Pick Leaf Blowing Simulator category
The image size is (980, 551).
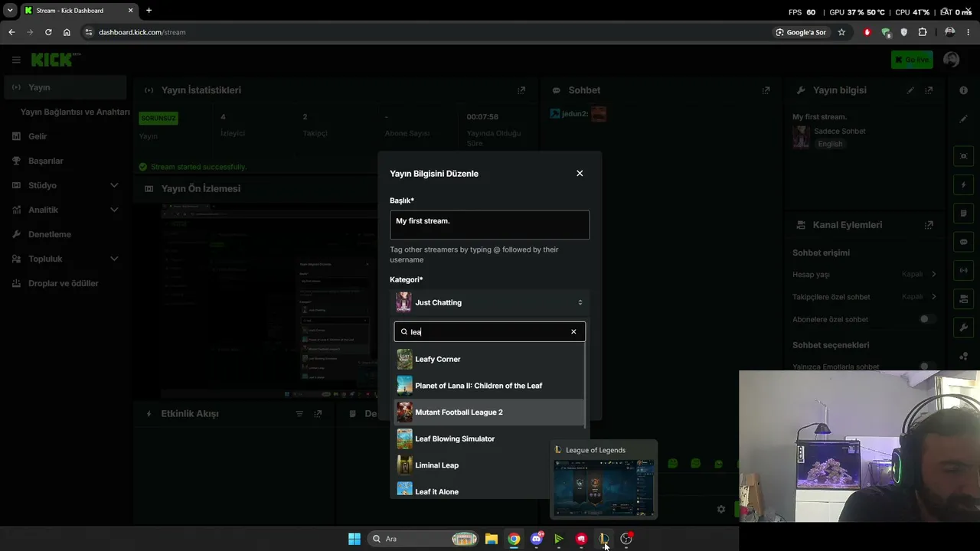pyautogui.click(x=489, y=439)
